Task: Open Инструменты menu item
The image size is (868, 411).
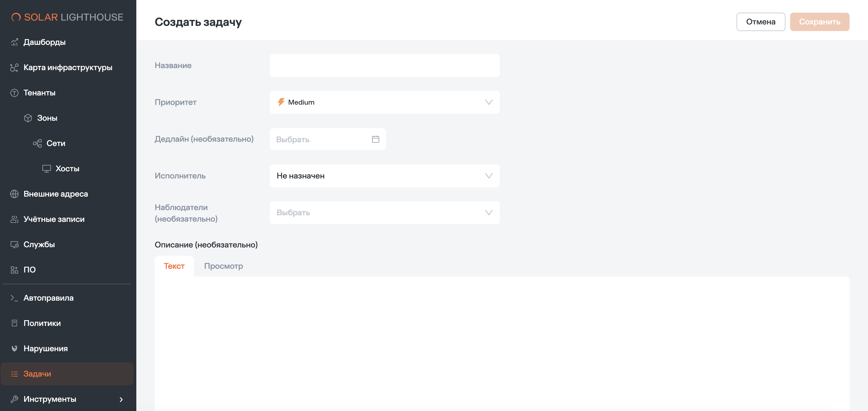Action: [67, 399]
